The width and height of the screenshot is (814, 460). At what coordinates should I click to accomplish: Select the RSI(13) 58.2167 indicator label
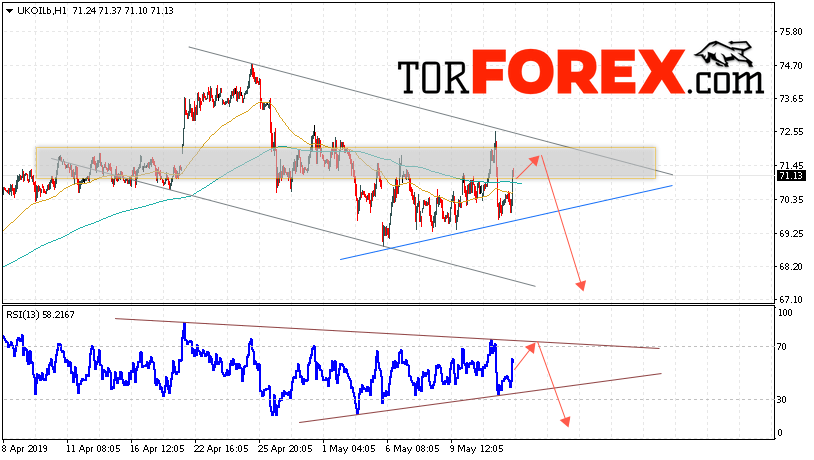click(x=40, y=315)
